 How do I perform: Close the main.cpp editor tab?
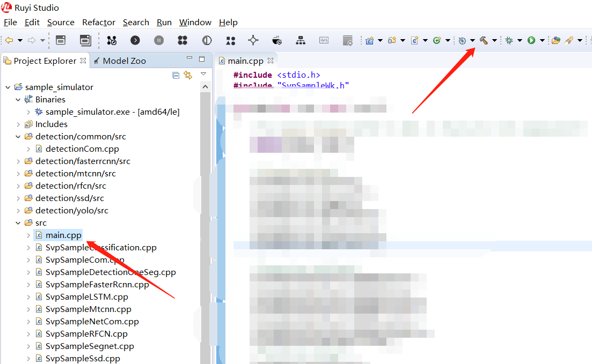point(271,61)
